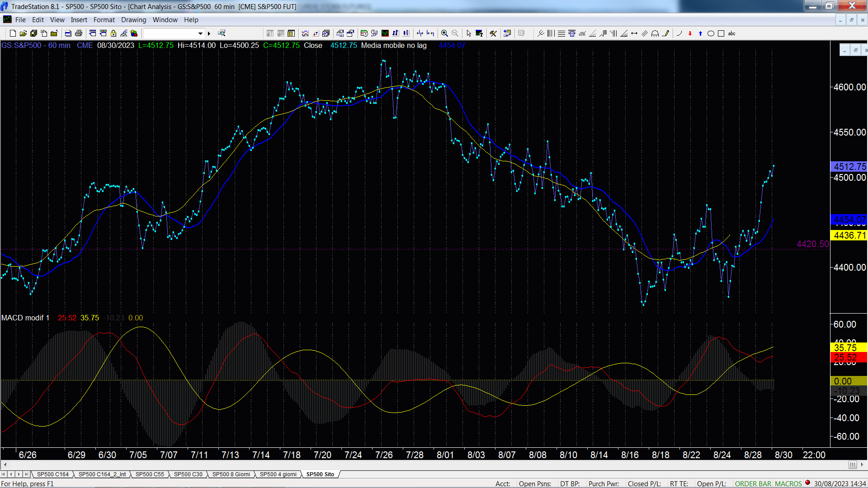Click the clock calendar time icon
The image size is (868, 488).
pyautogui.click(x=364, y=33)
